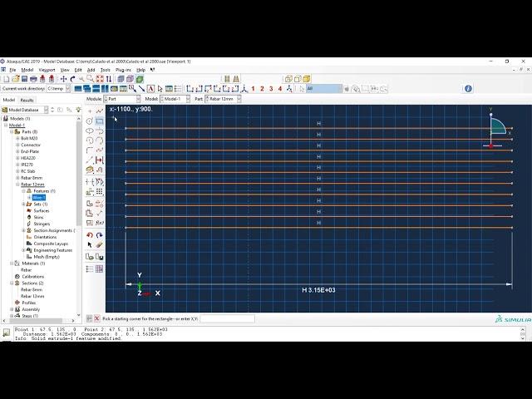Expand the HEA220 part node
Image resolution: width=532 pixels, height=399 pixels.
(17, 158)
